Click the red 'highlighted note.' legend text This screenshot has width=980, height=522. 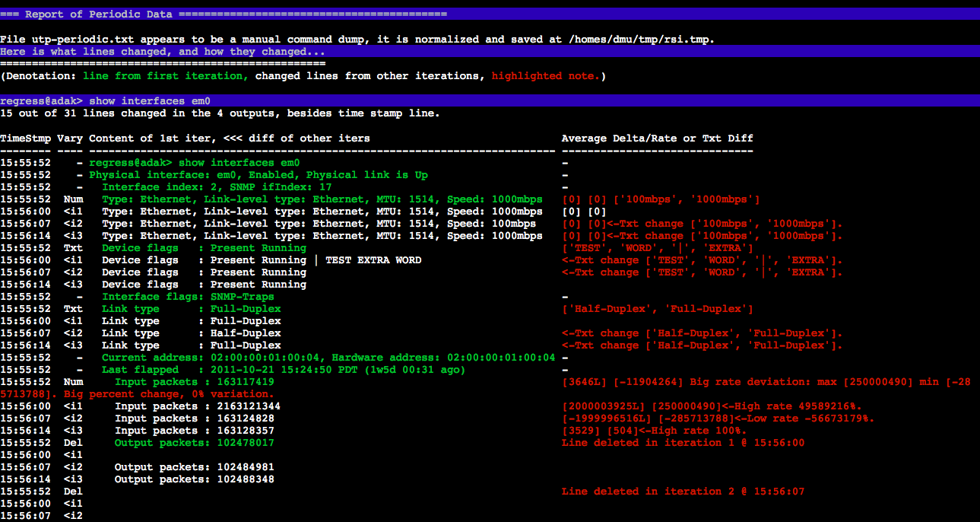[548, 76]
